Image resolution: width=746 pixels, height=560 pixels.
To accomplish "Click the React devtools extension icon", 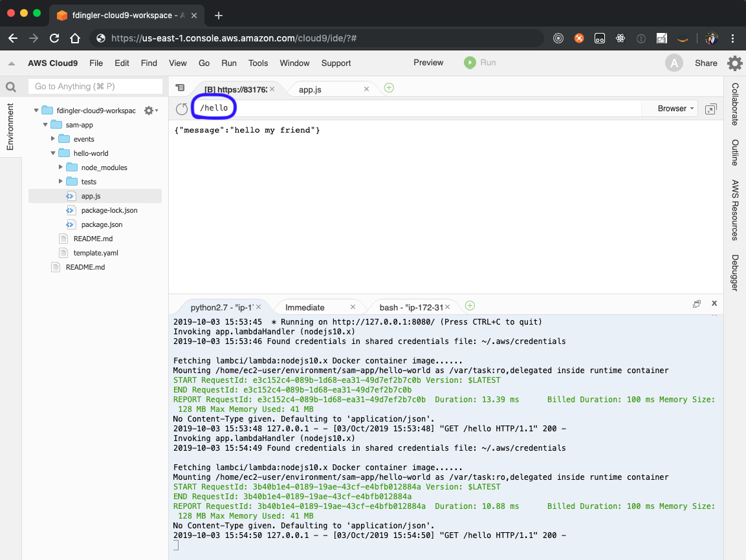I will (x=620, y=39).
